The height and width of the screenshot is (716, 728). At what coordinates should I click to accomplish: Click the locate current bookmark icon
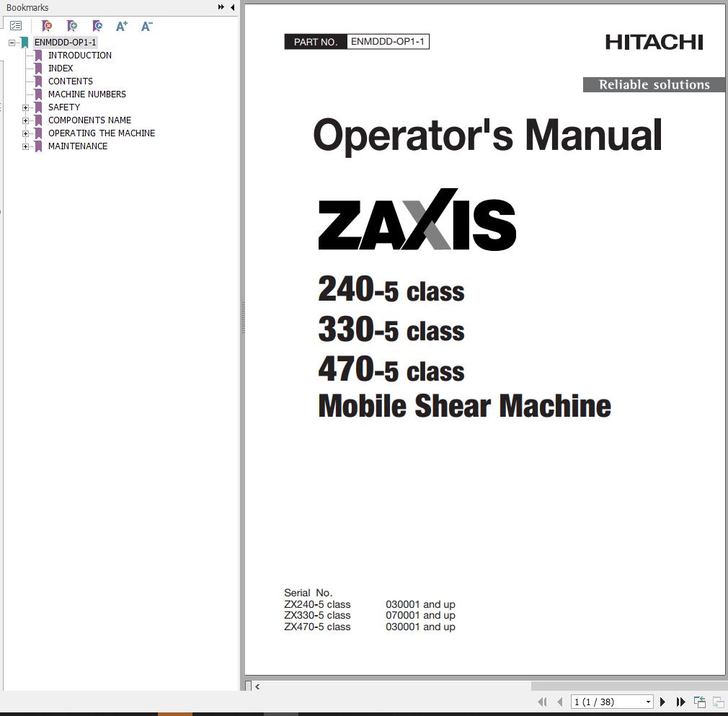(97, 26)
